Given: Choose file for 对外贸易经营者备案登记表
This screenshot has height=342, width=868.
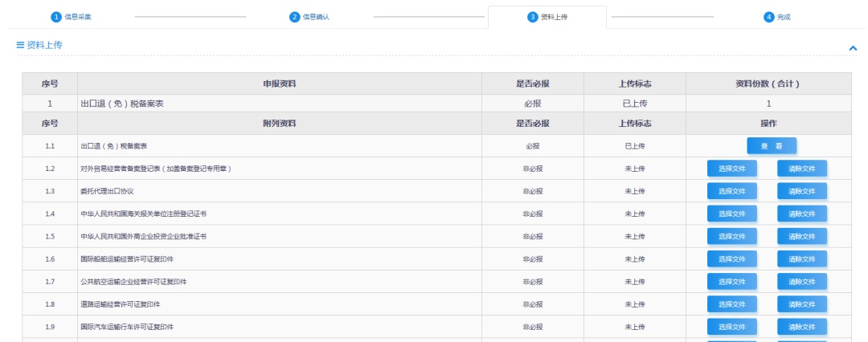Looking at the screenshot, I should (731, 169).
